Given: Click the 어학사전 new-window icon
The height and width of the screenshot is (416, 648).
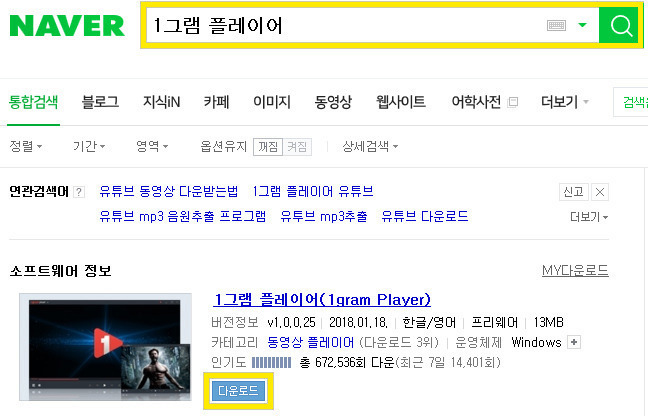Looking at the screenshot, I should click(513, 102).
